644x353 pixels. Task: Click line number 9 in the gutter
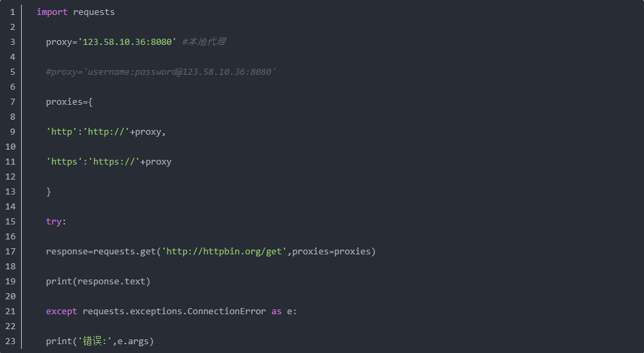pos(13,132)
